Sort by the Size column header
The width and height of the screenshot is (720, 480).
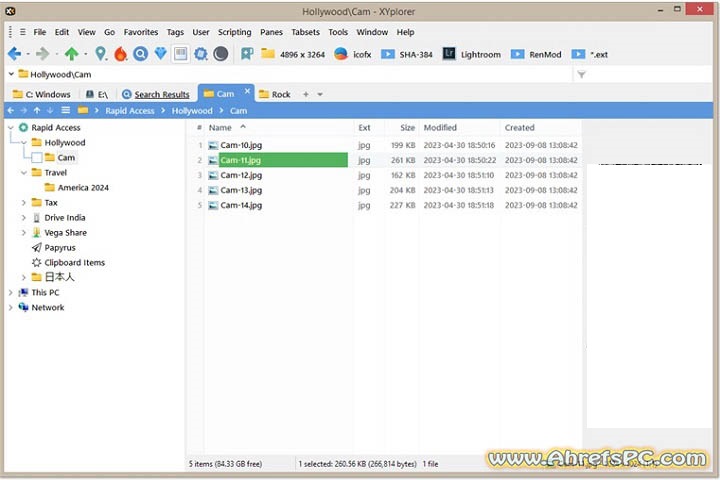pyautogui.click(x=400, y=128)
